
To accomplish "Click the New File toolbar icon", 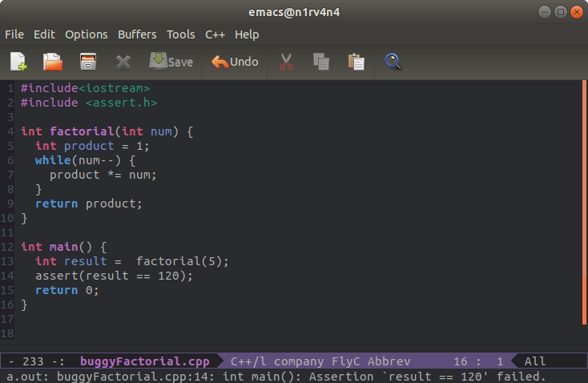I will pos(18,61).
